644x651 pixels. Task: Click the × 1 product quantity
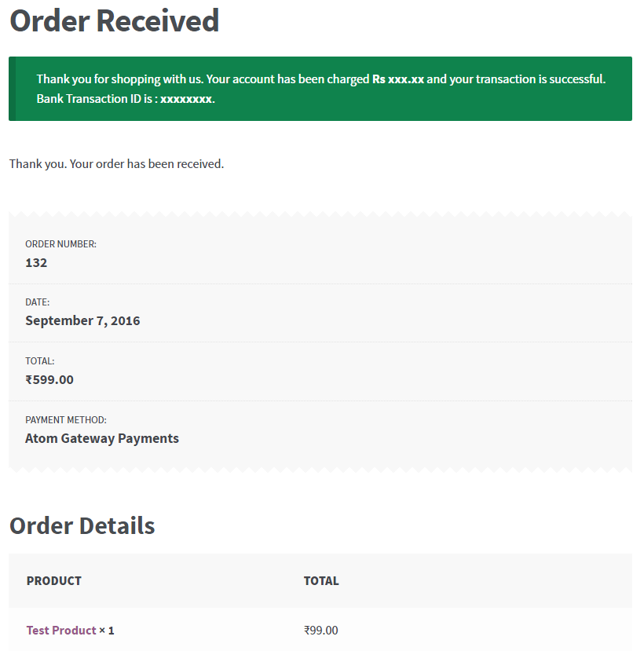tap(107, 630)
